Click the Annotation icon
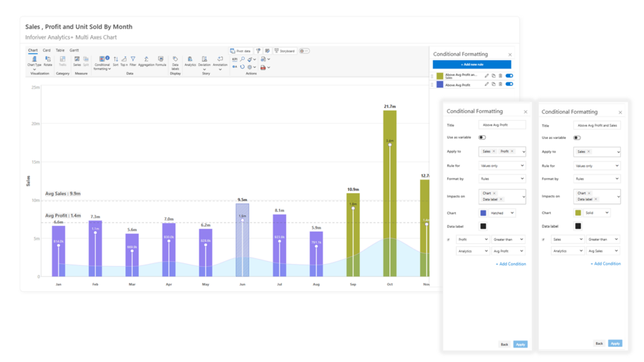 (220, 59)
